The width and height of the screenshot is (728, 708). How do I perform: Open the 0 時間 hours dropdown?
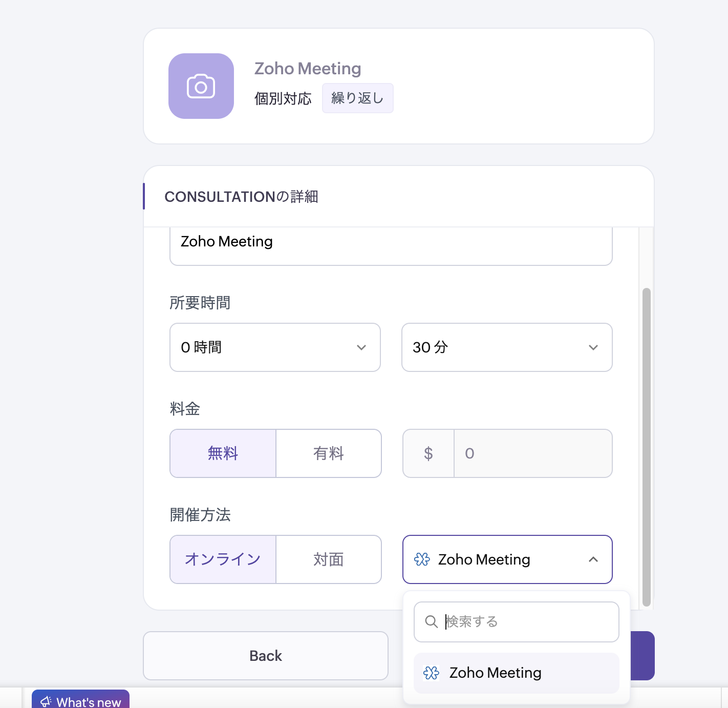(x=275, y=347)
